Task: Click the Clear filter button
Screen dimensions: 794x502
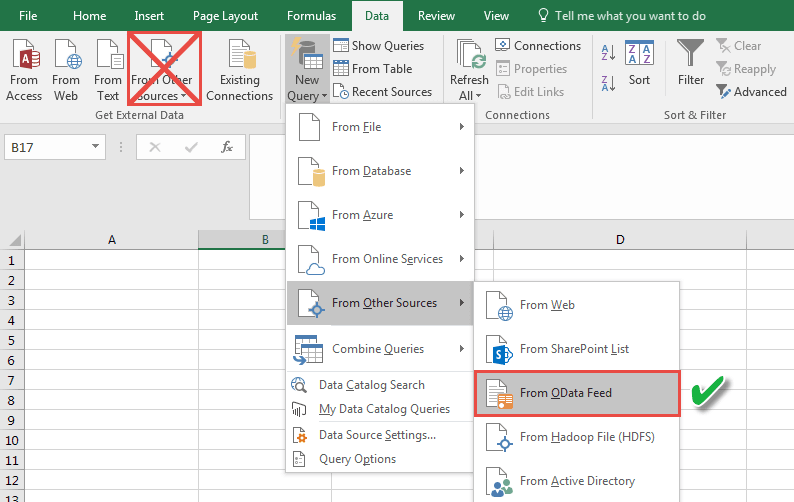Action: click(x=739, y=46)
